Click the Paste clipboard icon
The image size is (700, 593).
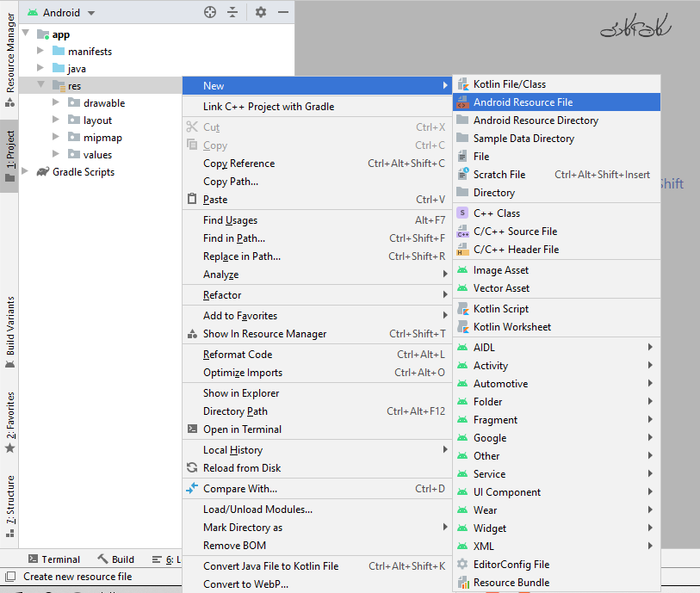[x=192, y=199]
